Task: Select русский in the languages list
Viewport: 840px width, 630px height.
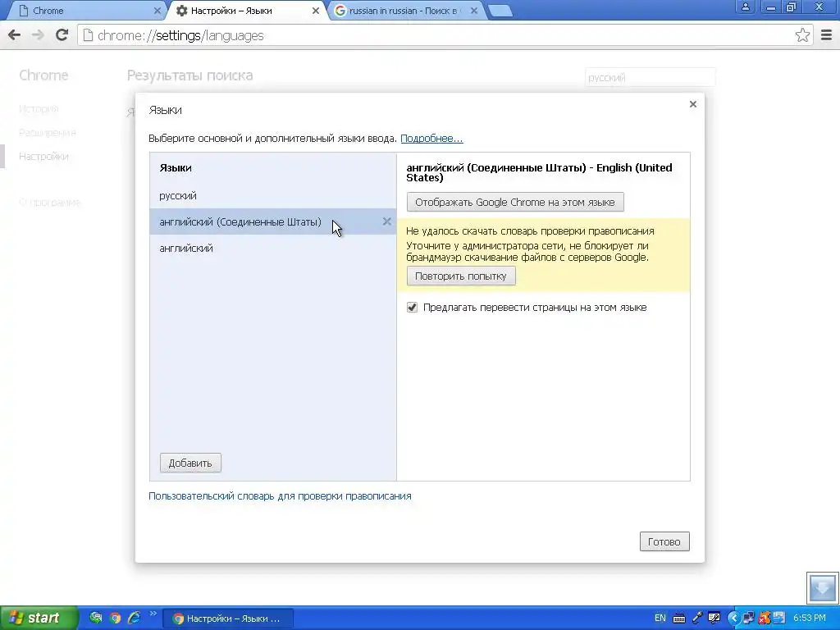Action: point(273,195)
